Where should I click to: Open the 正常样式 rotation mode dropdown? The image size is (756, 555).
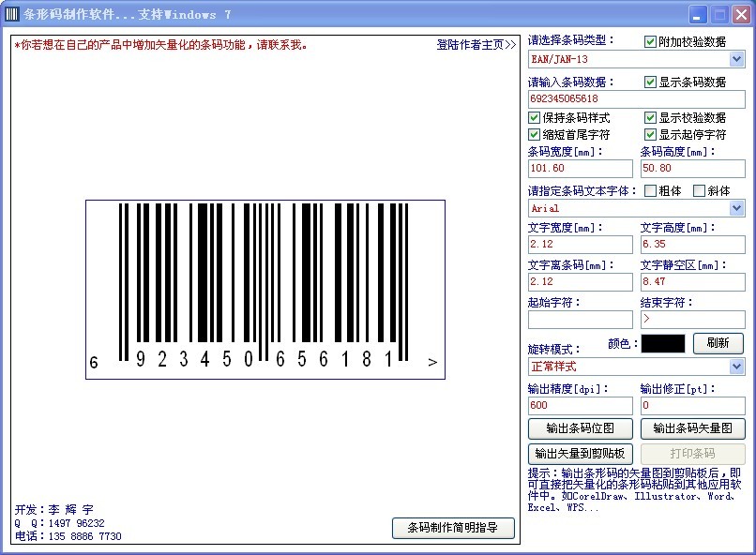click(x=736, y=366)
